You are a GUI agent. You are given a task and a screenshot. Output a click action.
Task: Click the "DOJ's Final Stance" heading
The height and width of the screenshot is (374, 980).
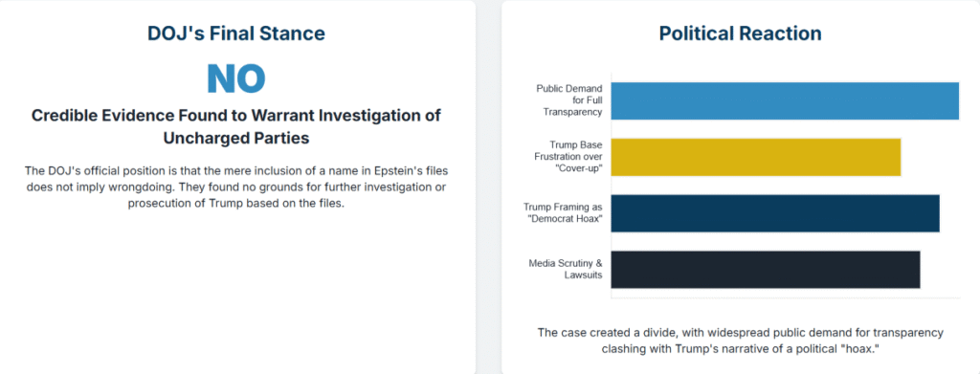[236, 33]
